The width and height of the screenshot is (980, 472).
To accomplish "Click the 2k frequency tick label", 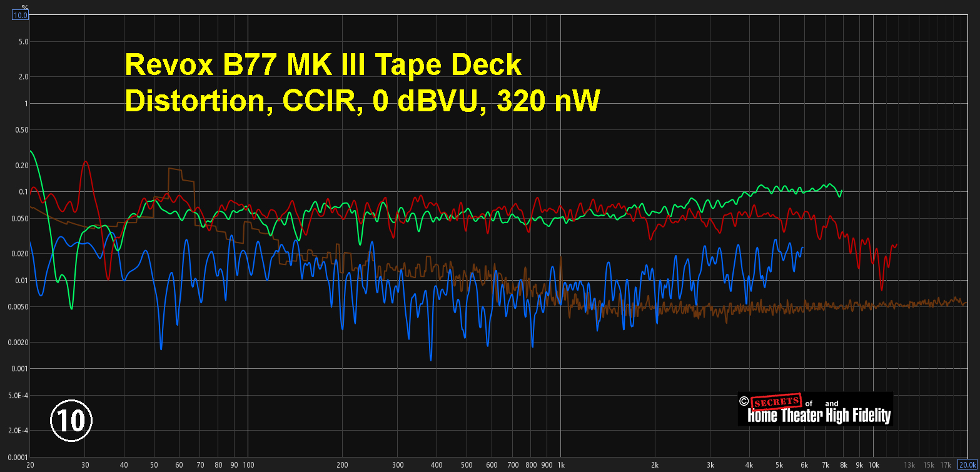I will [655, 465].
